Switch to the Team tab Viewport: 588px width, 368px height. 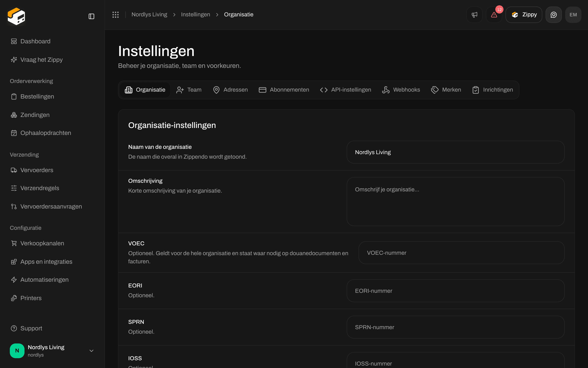189,90
